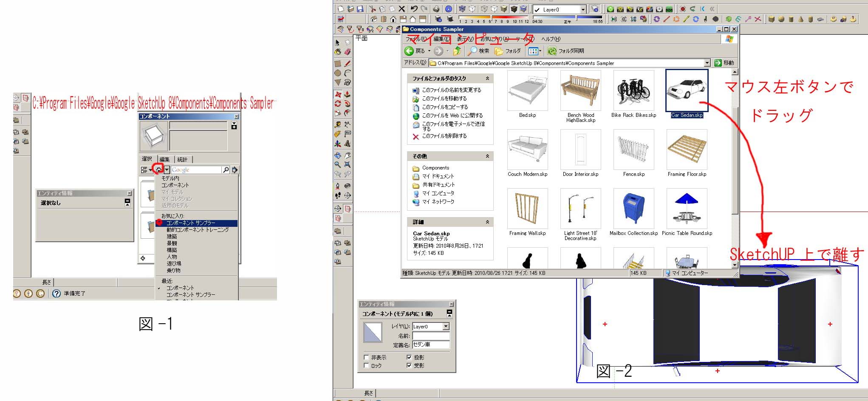Switch to the 編集 tab in Components panel

coord(165,159)
